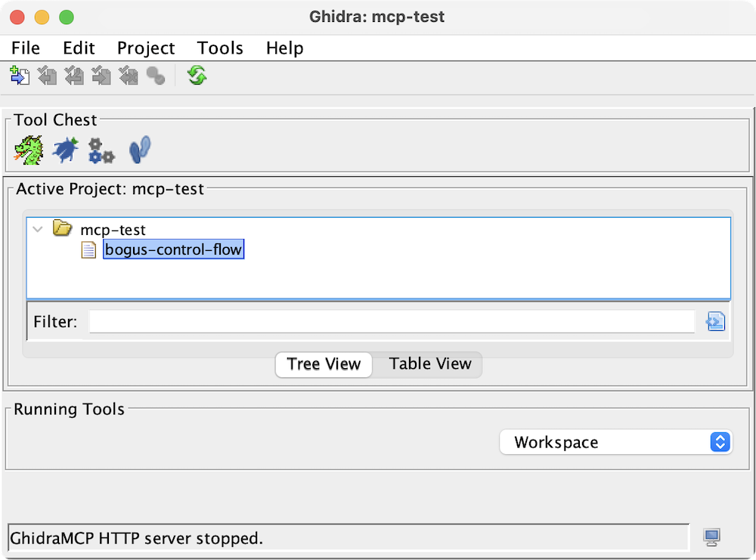Screen dimensions: 756x560
Task: Select the bogus-control-flow file
Action: point(174,249)
